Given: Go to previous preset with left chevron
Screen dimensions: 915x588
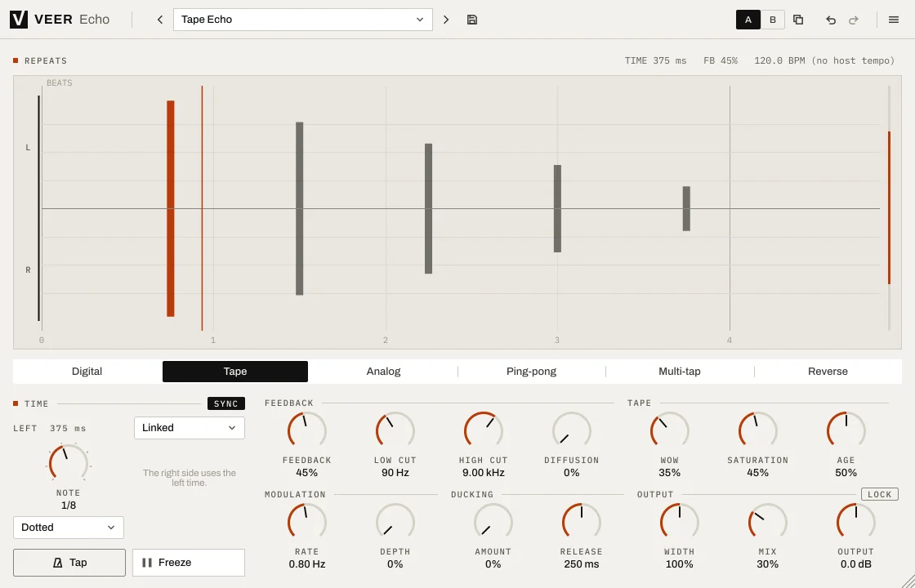Looking at the screenshot, I should (x=160, y=20).
